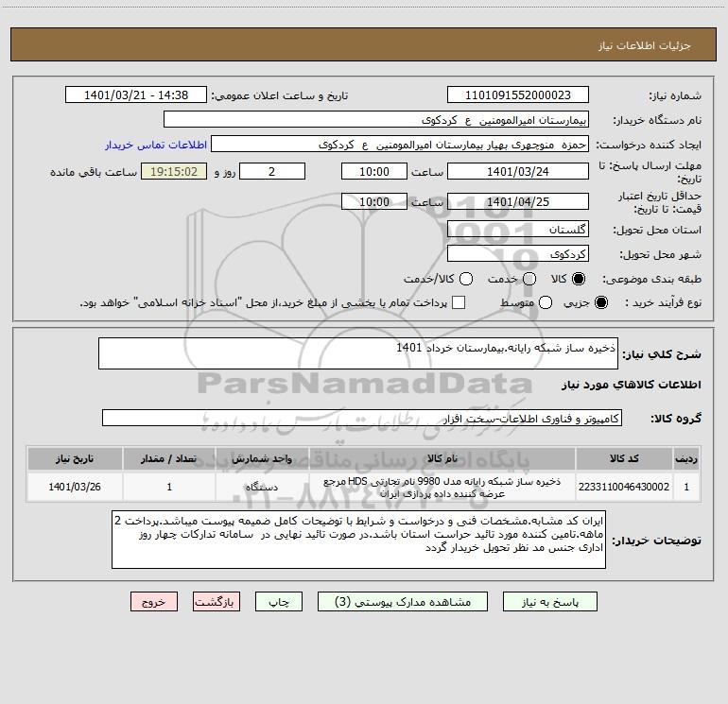This screenshot has height=704, width=728.
Task: Choose the متوسط purchase type radio
Action: [x=546, y=302]
